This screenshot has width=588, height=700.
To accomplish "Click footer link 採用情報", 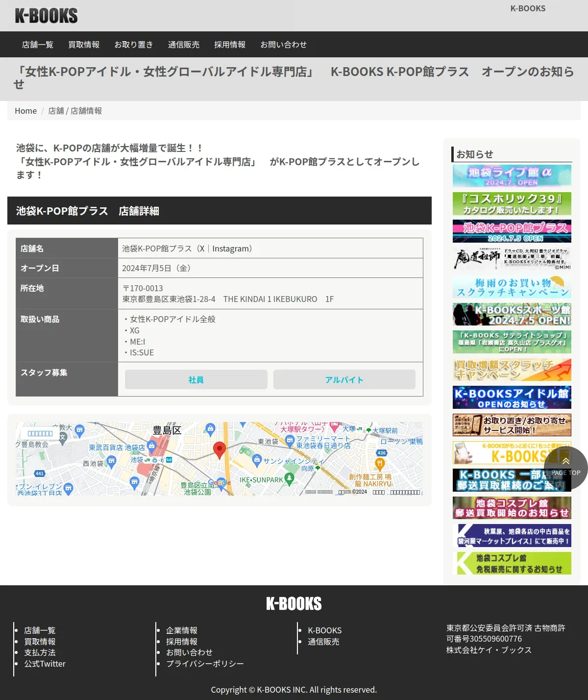I will [x=182, y=642].
